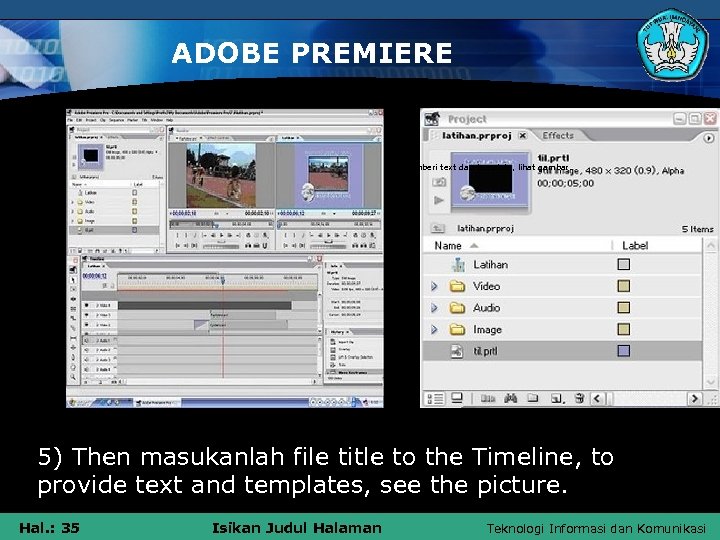
Task: Switch to the Effects tab
Action: [558, 135]
